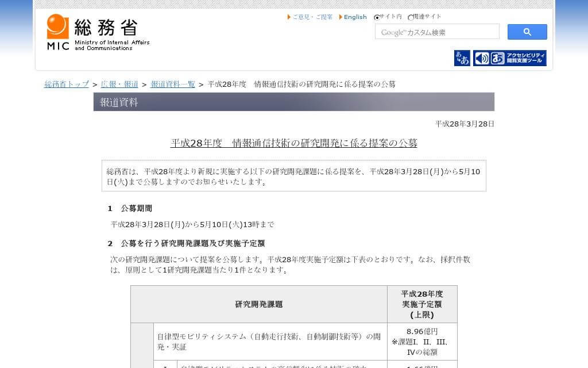The image size is (588, 368).
Task: Select the 関連サイト radio button
Action: (411, 17)
